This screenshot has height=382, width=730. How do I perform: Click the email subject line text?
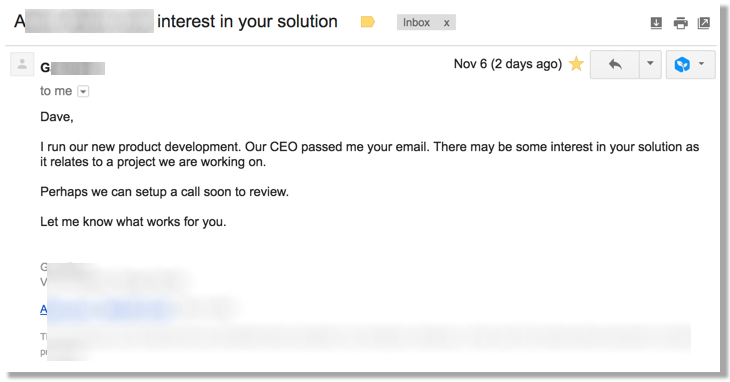pos(176,21)
